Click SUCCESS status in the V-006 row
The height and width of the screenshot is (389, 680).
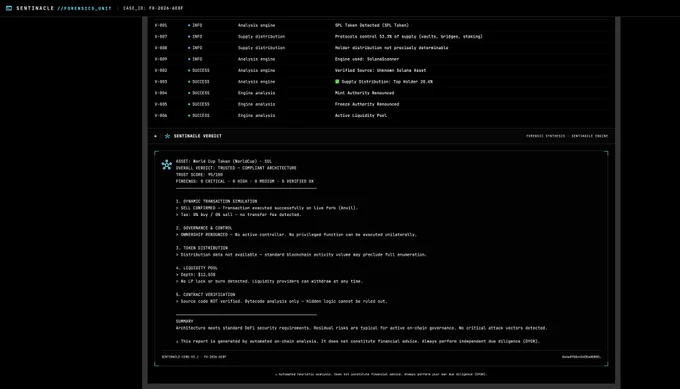point(199,116)
